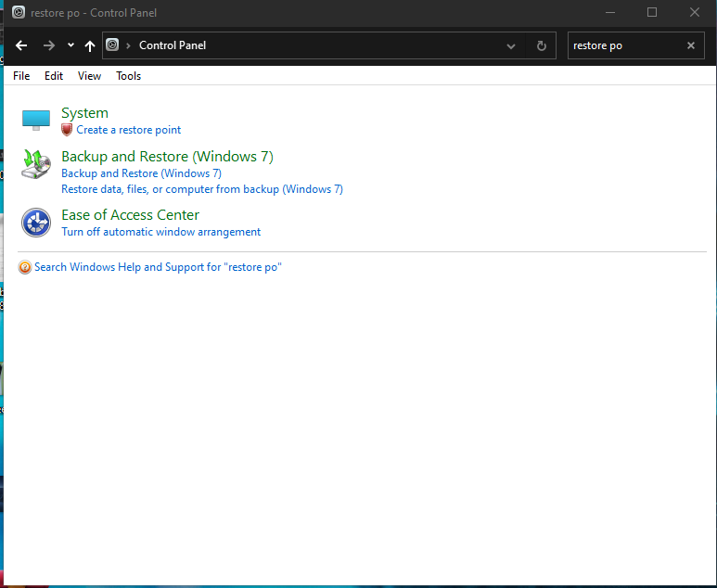Screen dimensions: 717x588
Task: Expand the address bar history dropdown
Action: 511,45
